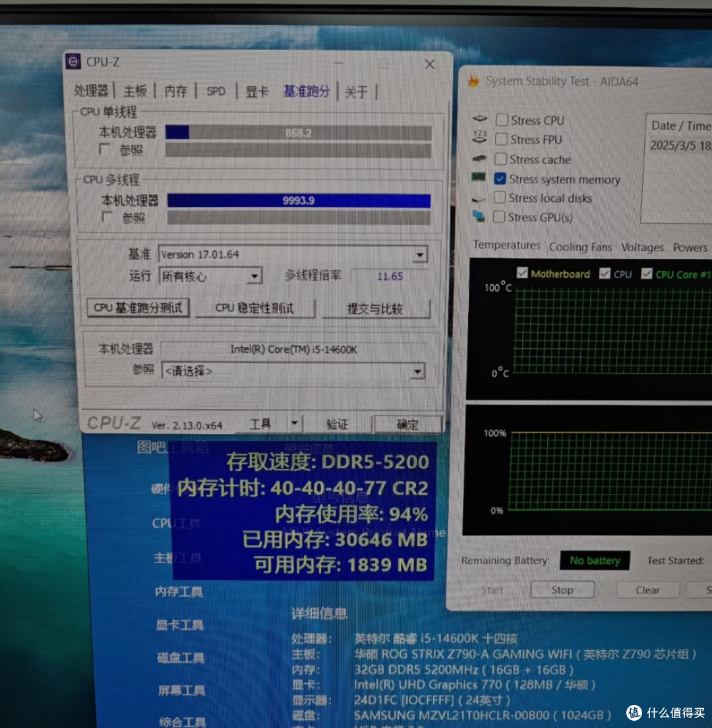Toggle the CPU Core #1 graph checkbox
Viewport: 712px width, 728px height.
coord(647,274)
